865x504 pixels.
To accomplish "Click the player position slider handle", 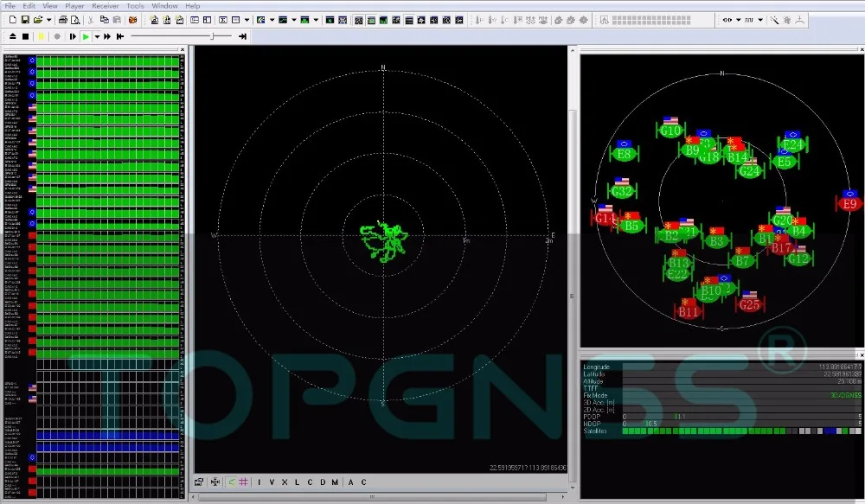I will tap(213, 36).
